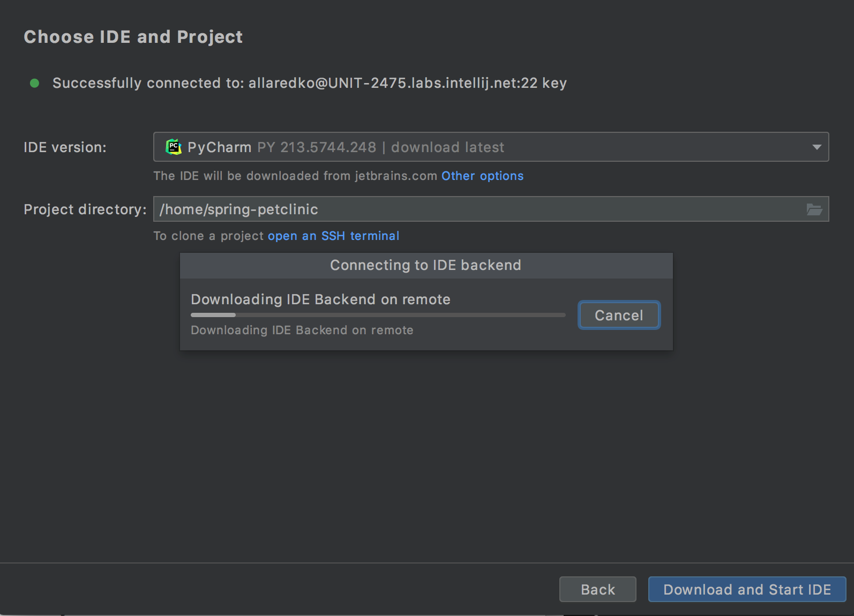Click the PyCharm logo icon

[174, 147]
